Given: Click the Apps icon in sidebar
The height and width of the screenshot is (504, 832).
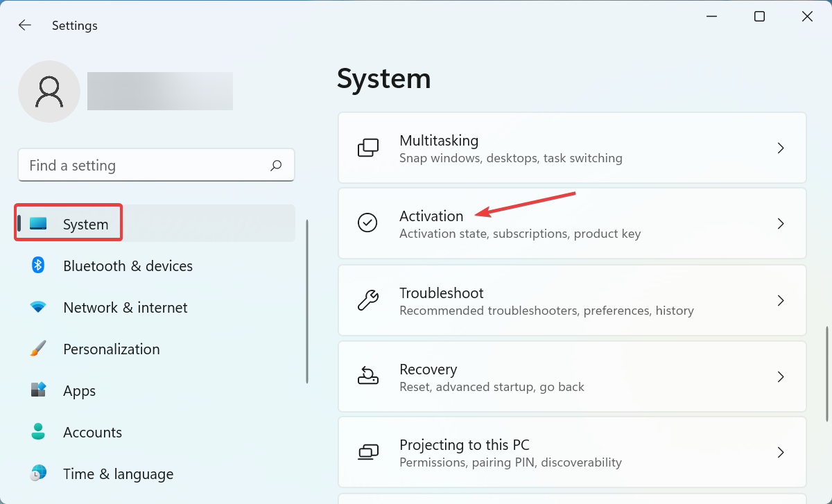Looking at the screenshot, I should 38,390.
